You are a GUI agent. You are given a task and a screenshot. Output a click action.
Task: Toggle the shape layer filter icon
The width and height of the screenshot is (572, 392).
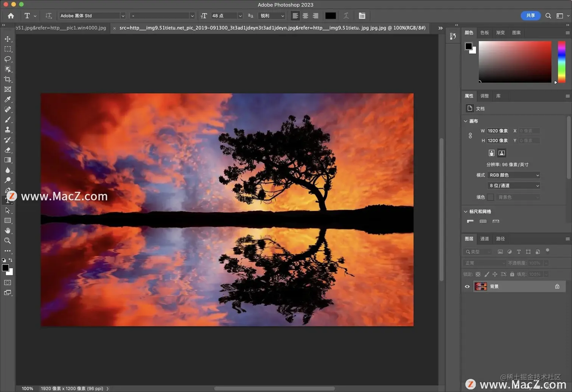point(528,252)
